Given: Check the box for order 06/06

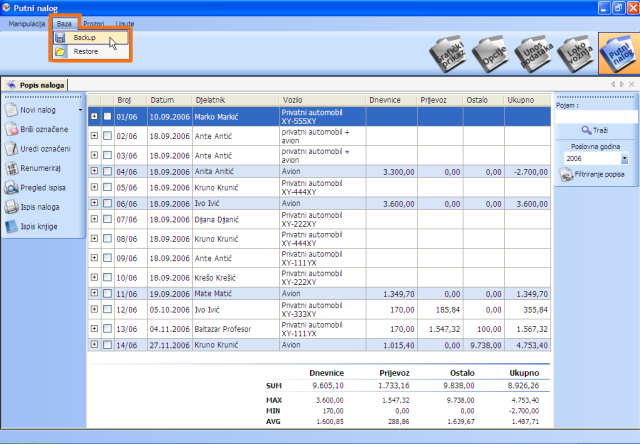Looking at the screenshot, I should click(107, 203).
